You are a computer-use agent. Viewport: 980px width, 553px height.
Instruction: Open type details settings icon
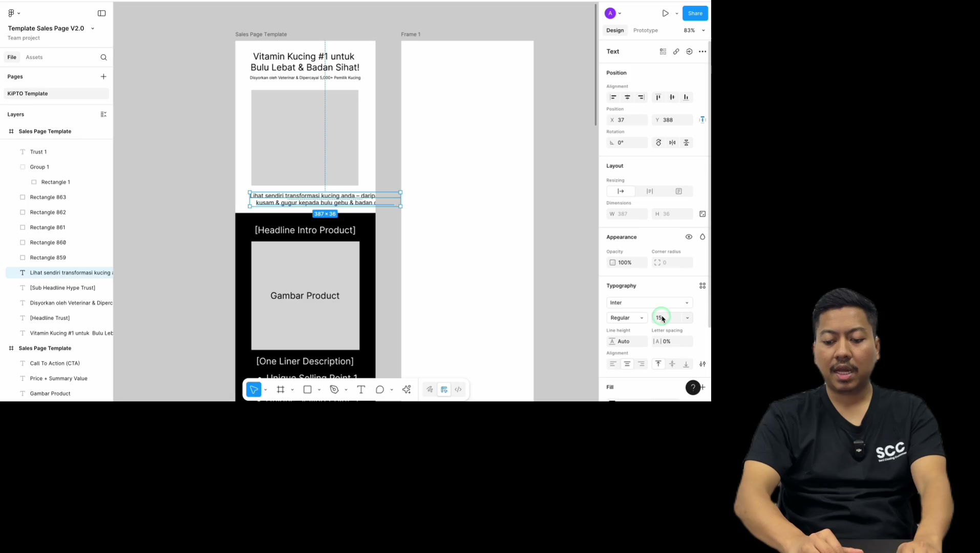pos(702,364)
